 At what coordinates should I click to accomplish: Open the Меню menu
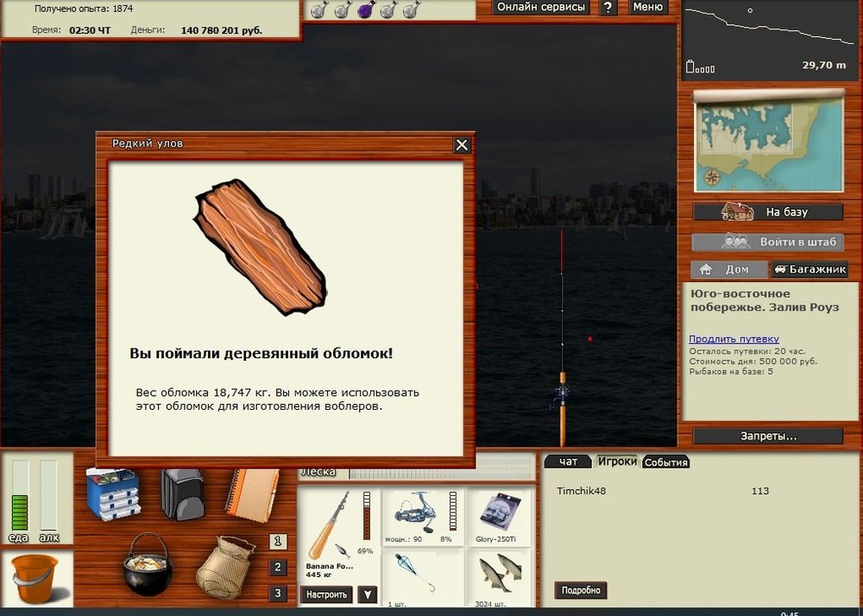pos(647,8)
